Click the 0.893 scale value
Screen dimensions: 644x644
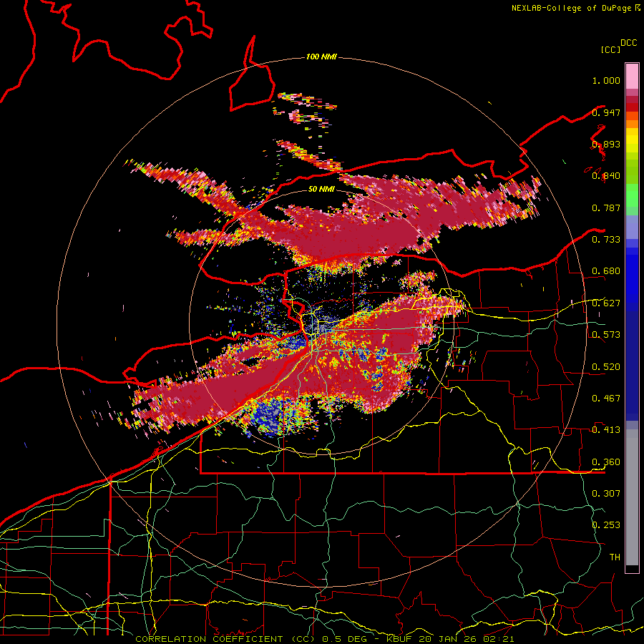point(606,144)
